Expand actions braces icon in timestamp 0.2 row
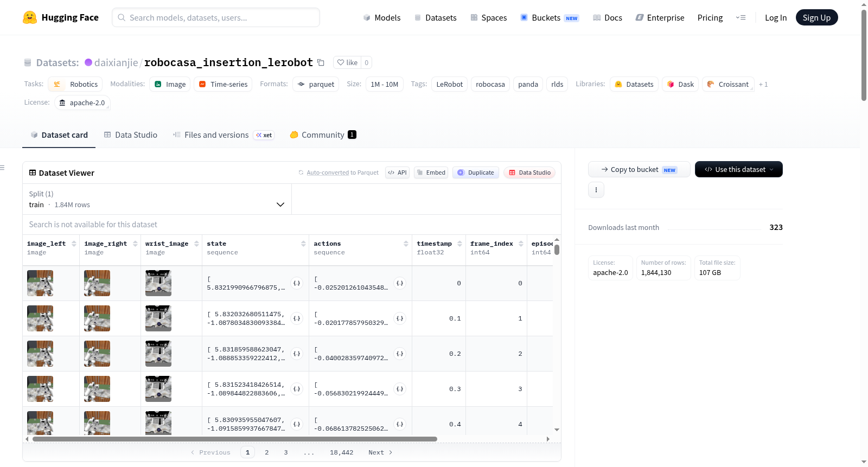This screenshot has width=868, height=467. click(x=400, y=354)
